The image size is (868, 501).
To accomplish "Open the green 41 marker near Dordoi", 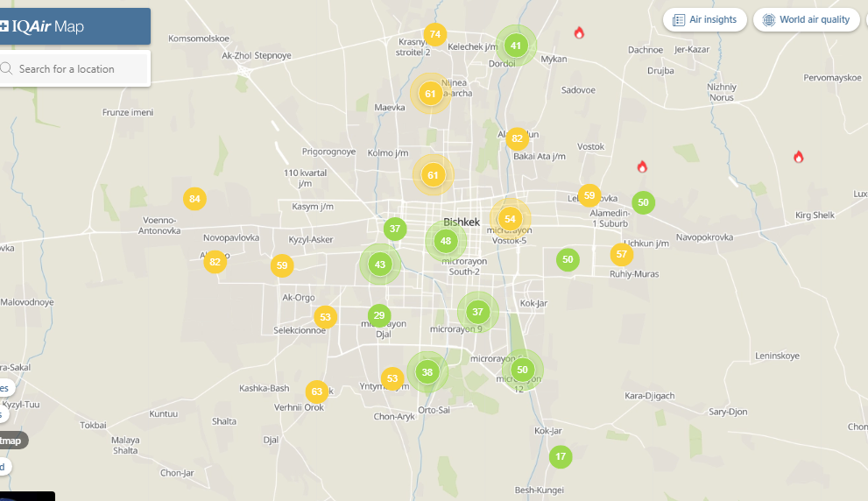I will point(516,46).
